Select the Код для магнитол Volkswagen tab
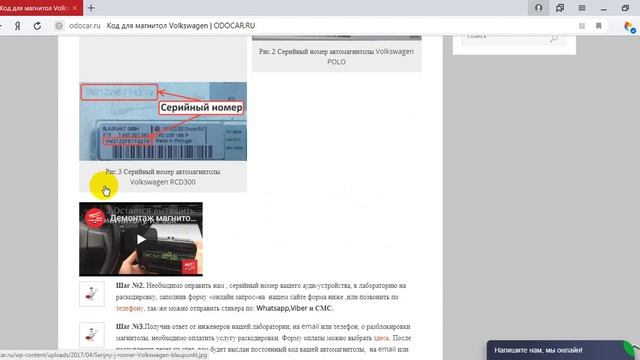The image size is (640, 360). point(36,8)
